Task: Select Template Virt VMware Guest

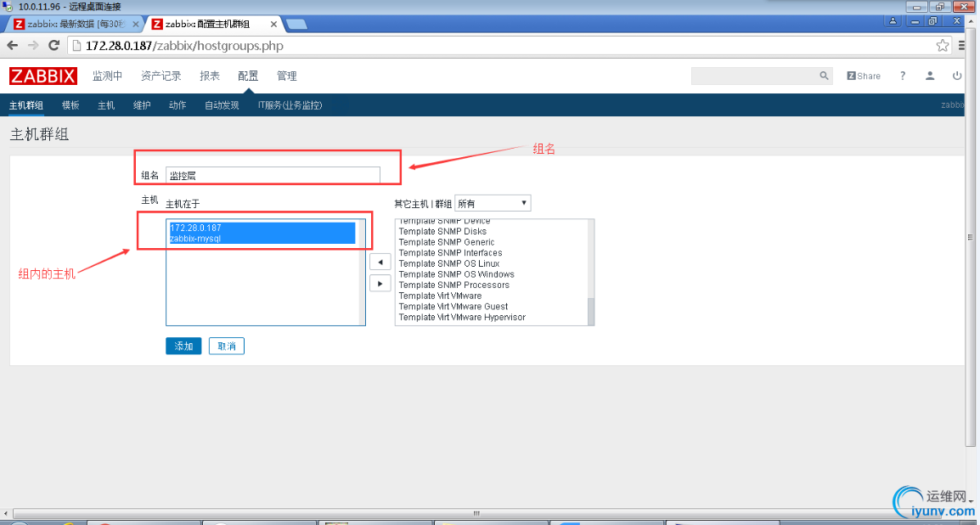Action: pyautogui.click(x=453, y=306)
